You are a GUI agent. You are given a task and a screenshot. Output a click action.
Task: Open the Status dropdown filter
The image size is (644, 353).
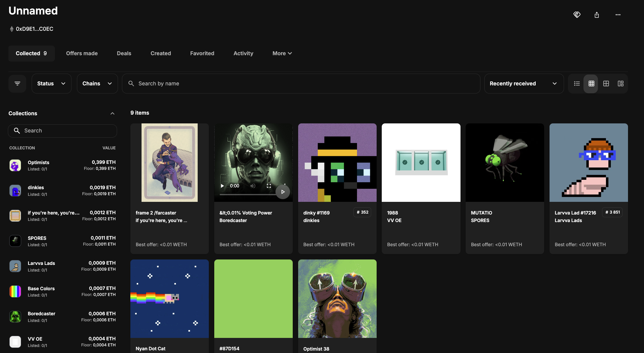point(52,84)
